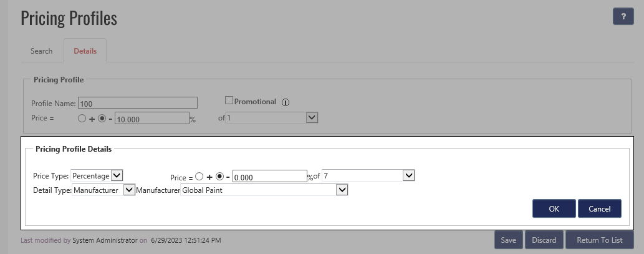The width and height of the screenshot is (644, 254).
Task: Select plus radio in Pricing Profile
Action: click(82, 118)
